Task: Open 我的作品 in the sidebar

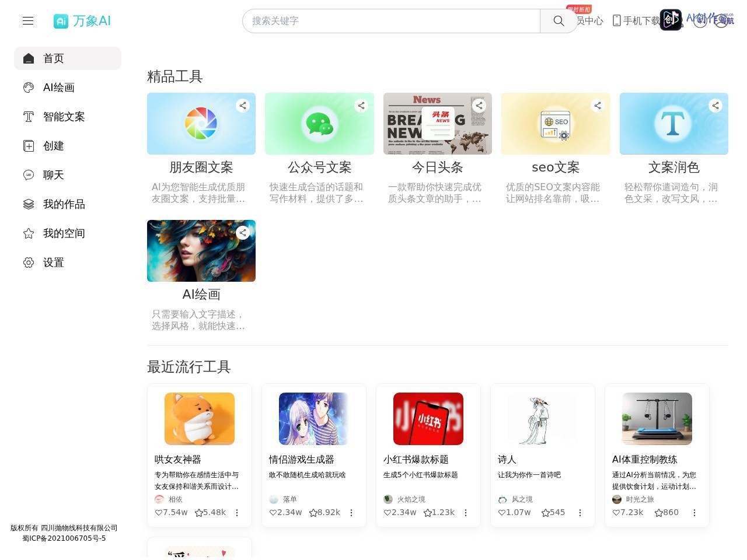Action: point(68,204)
